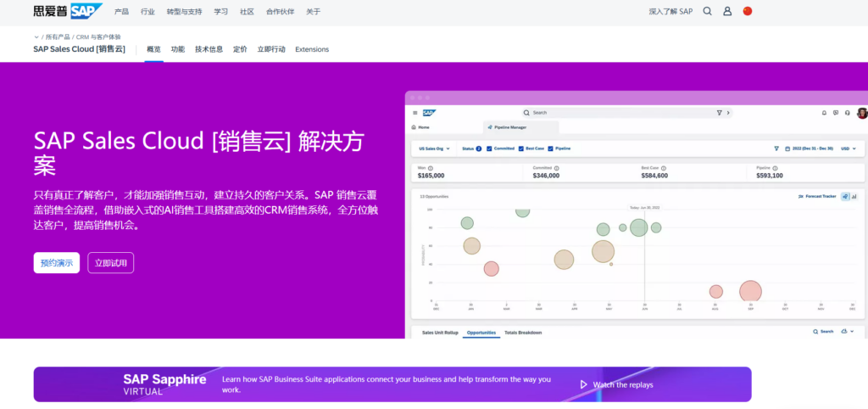The height and width of the screenshot is (409, 868).
Task: Open the user avatar in the dashboard
Action: click(x=862, y=113)
